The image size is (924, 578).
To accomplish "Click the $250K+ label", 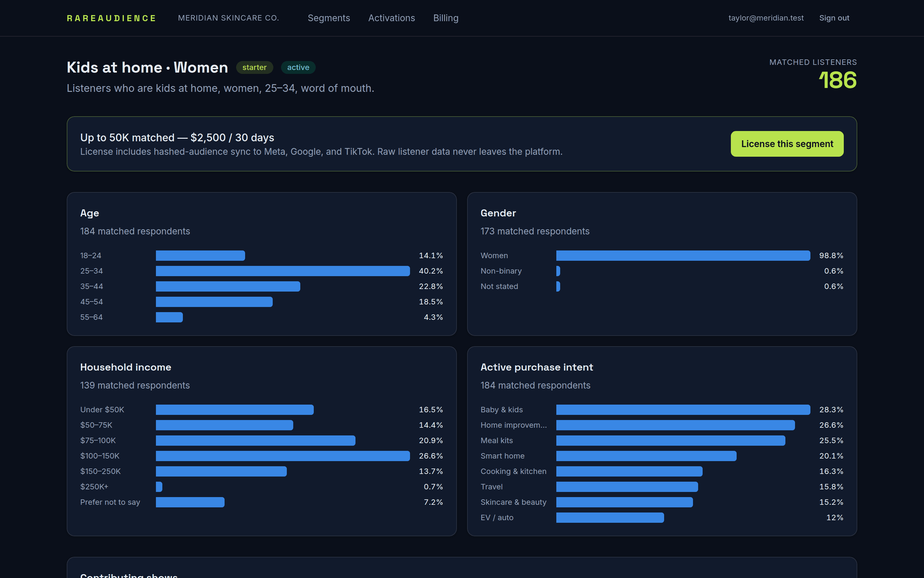I will pos(94,486).
